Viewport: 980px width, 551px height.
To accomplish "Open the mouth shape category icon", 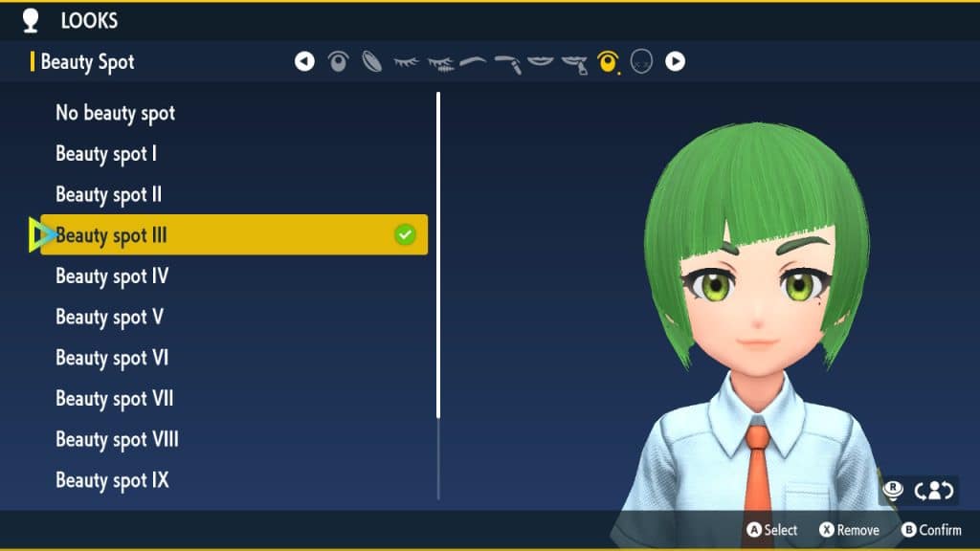I will [541, 60].
